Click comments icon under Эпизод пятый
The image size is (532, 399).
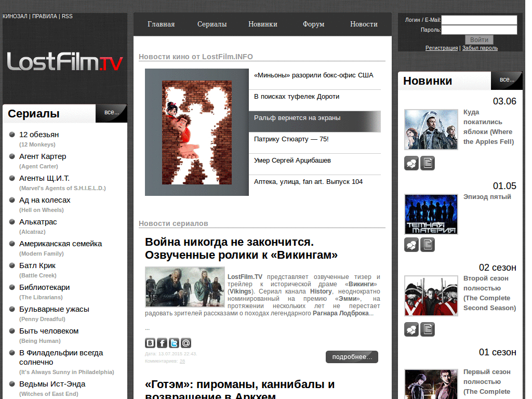411,245
